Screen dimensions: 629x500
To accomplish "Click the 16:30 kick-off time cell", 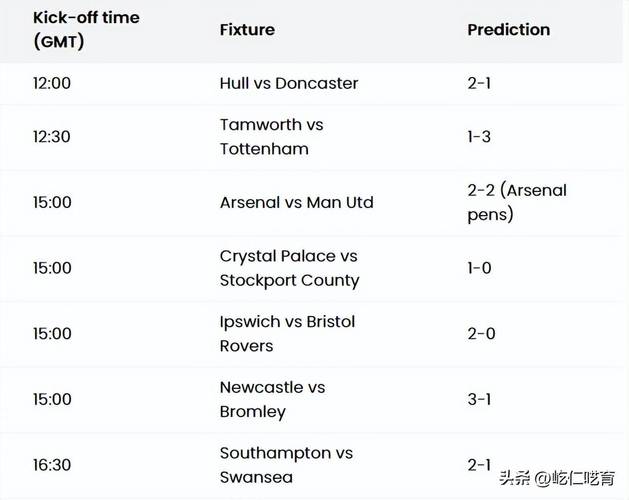I will tap(52, 465).
